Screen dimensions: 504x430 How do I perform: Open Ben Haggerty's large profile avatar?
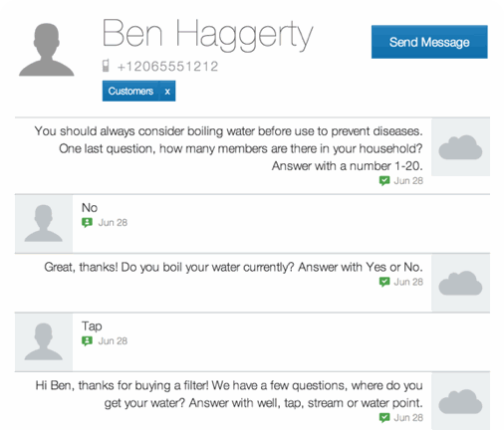[x=47, y=50]
